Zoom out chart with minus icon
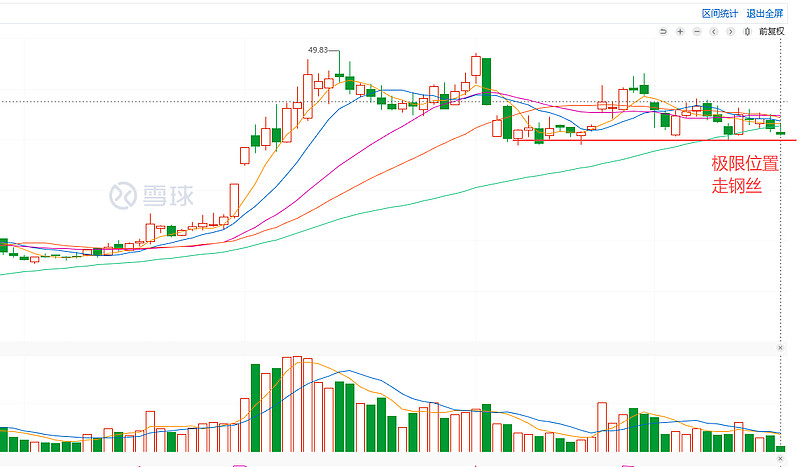Image resolution: width=800 pixels, height=467 pixels. pyautogui.click(x=697, y=32)
